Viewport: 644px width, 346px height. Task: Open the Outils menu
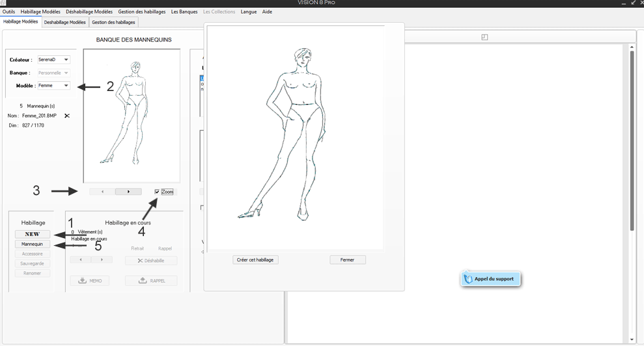[x=8, y=12]
